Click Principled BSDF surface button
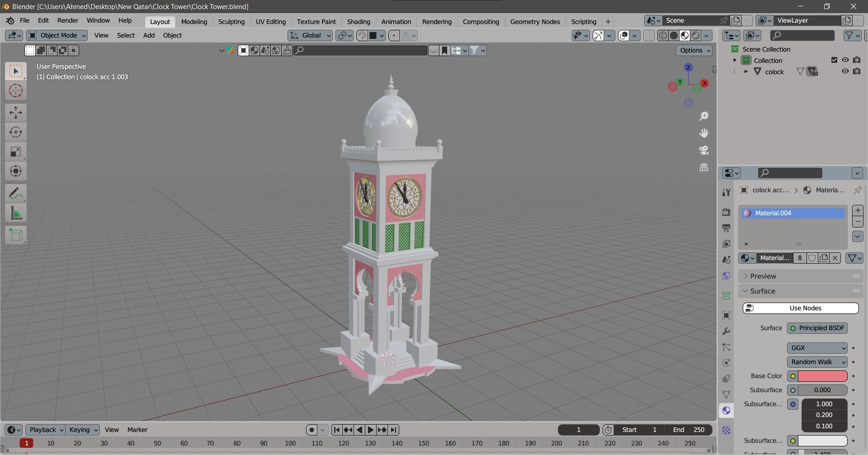This screenshot has height=455, width=868. click(817, 328)
